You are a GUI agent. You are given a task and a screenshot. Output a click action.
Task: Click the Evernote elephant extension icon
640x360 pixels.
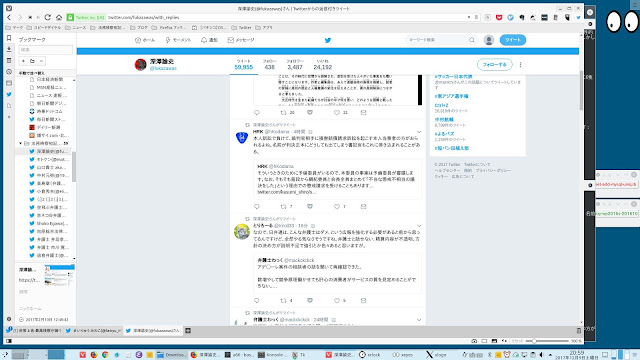522,18
